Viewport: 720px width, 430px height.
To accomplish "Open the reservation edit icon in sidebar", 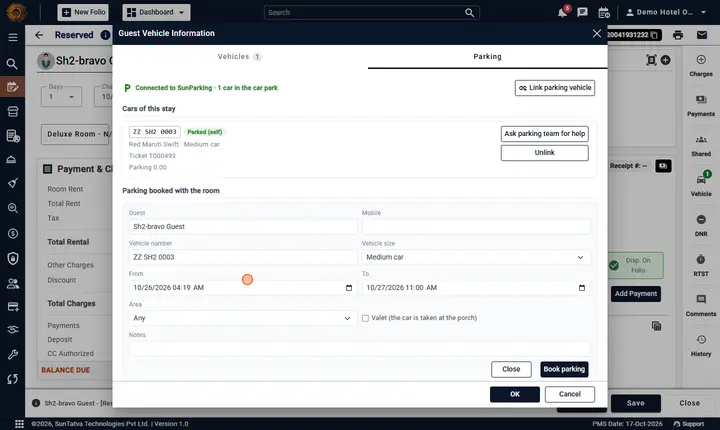I will point(12,87).
